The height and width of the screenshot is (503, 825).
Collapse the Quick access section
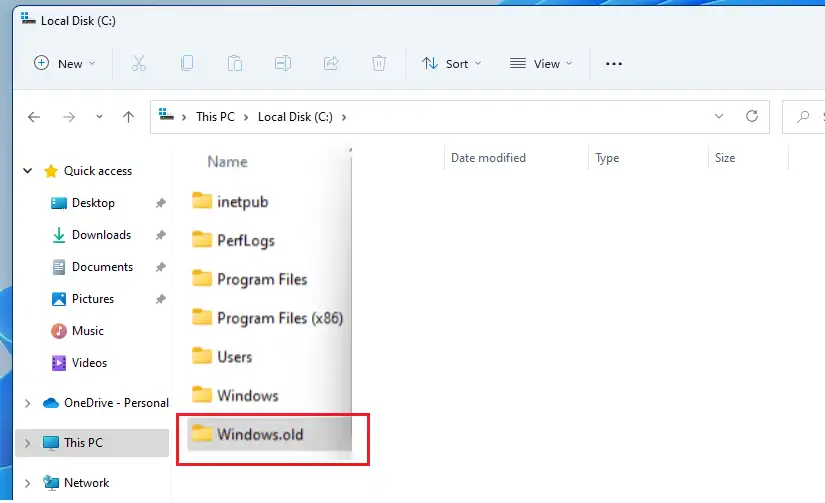pyautogui.click(x=27, y=170)
